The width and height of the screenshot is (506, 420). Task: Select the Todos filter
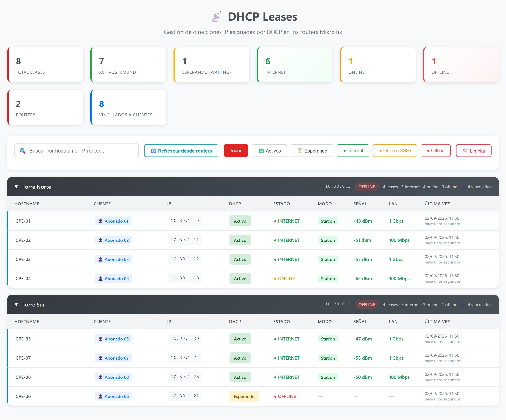point(236,151)
